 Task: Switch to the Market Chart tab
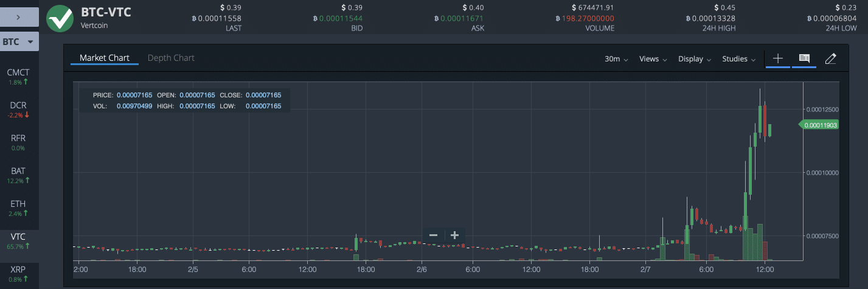(105, 58)
